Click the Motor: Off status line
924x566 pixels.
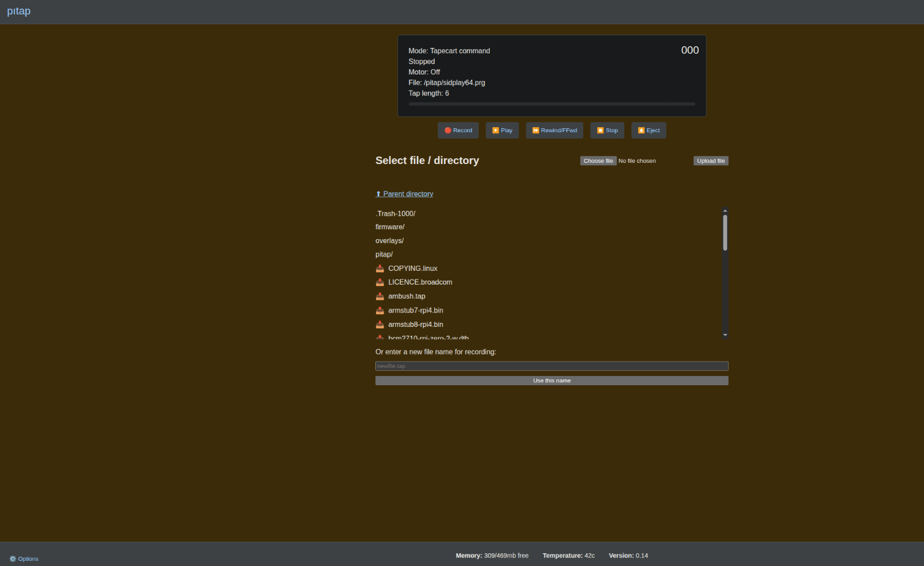(x=424, y=72)
